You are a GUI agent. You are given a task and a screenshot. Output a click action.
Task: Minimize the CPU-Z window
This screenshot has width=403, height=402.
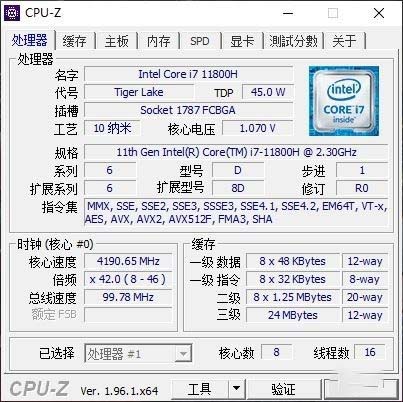(288, 13)
